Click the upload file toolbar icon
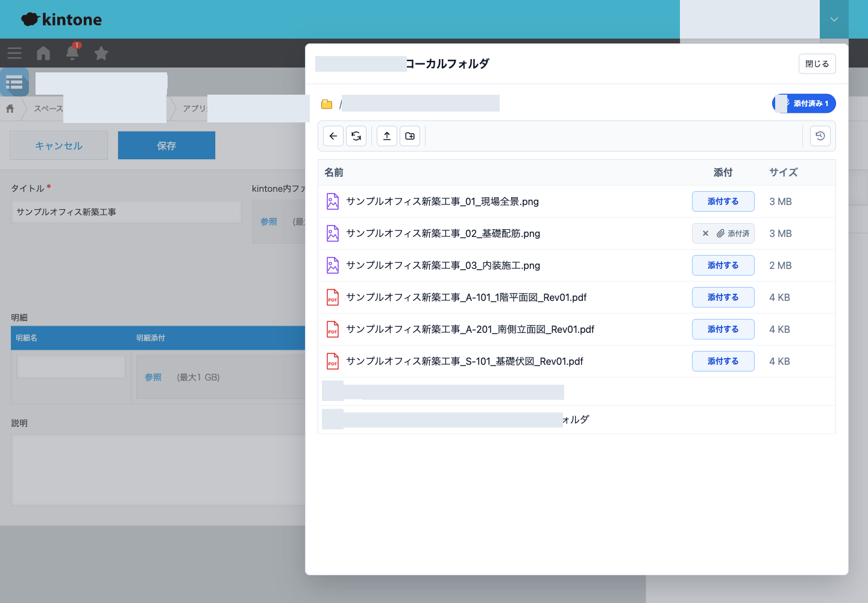 click(387, 136)
